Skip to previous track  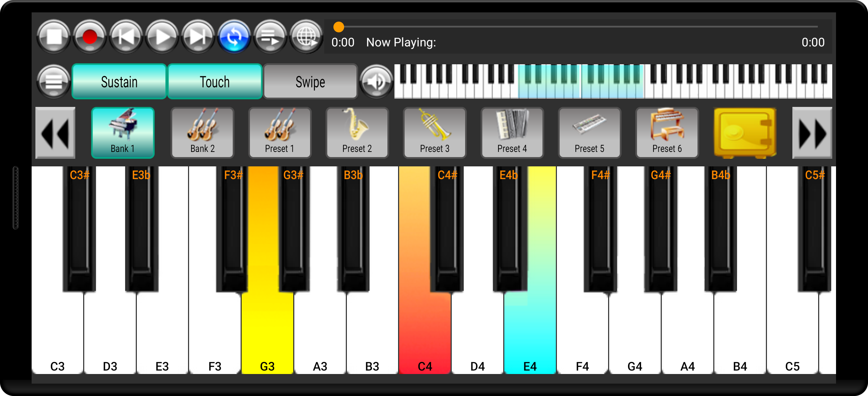pyautogui.click(x=126, y=36)
